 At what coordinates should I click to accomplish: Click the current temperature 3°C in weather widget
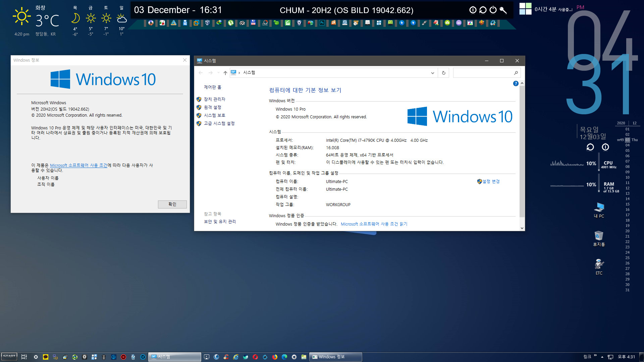47,21
